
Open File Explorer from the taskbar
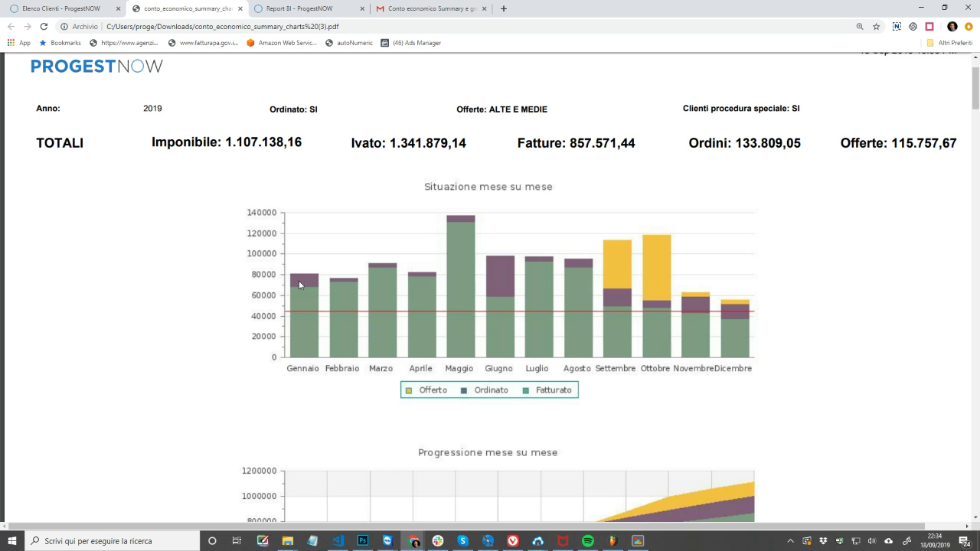click(288, 540)
